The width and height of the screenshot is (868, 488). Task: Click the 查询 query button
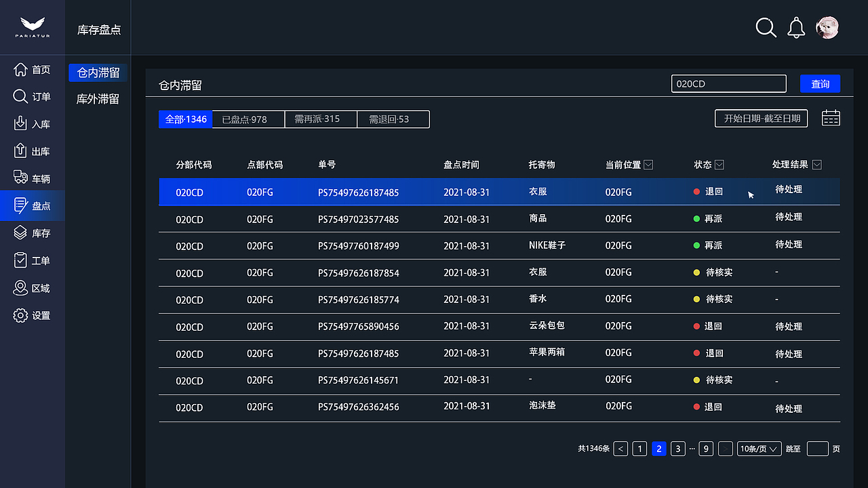(820, 83)
